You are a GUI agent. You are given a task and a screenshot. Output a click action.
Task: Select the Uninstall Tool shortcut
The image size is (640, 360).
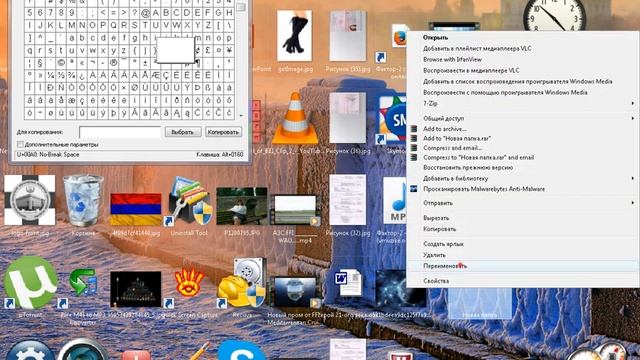[x=188, y=201]
